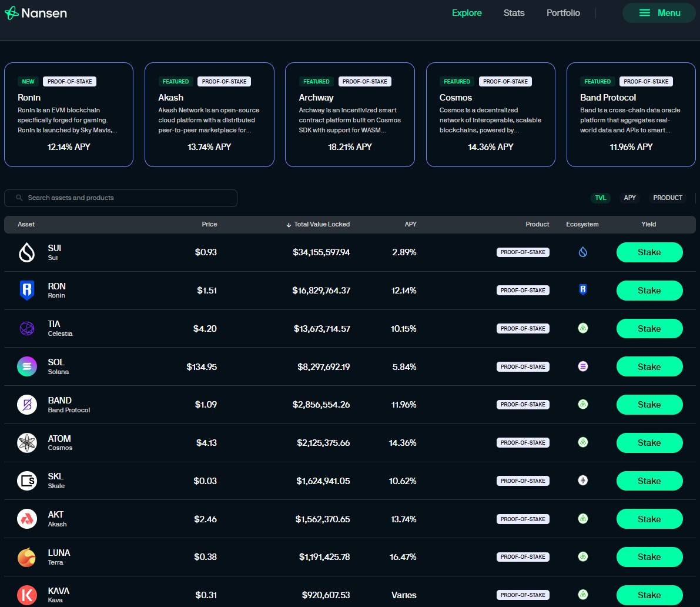
Task: Open the hamburger Menu button
Action: (659, 13)
